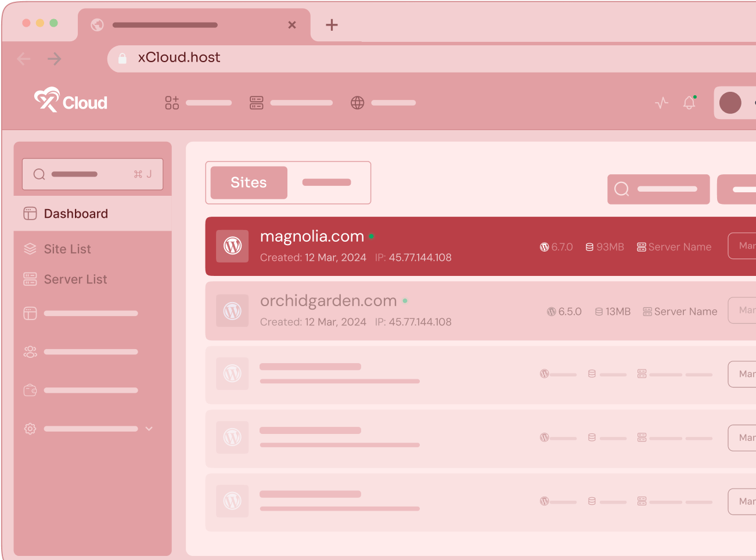The height and width of the screenshot is (560, 756).
Task: Open the magnolia.com site link
Action: coord(312,236)
